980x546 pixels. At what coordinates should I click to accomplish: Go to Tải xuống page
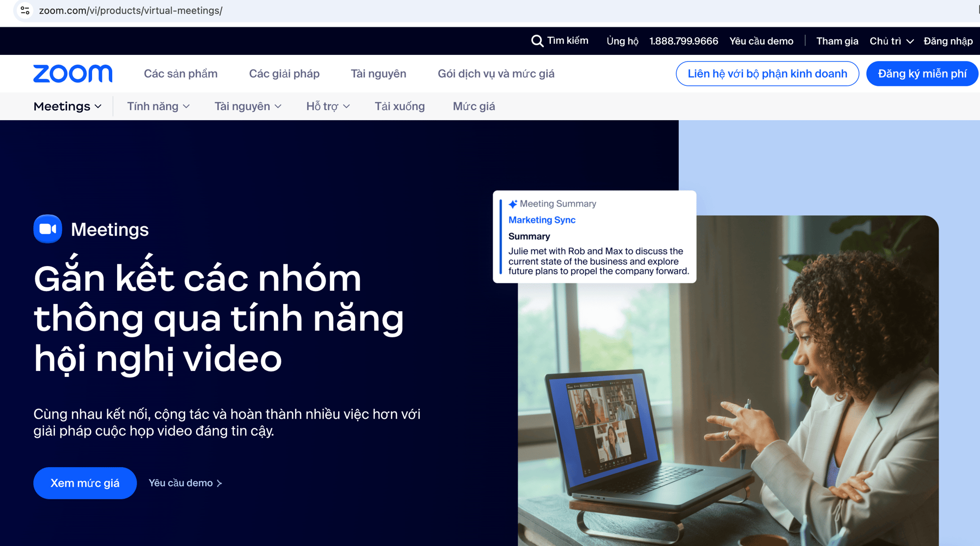tap(399, 106)
